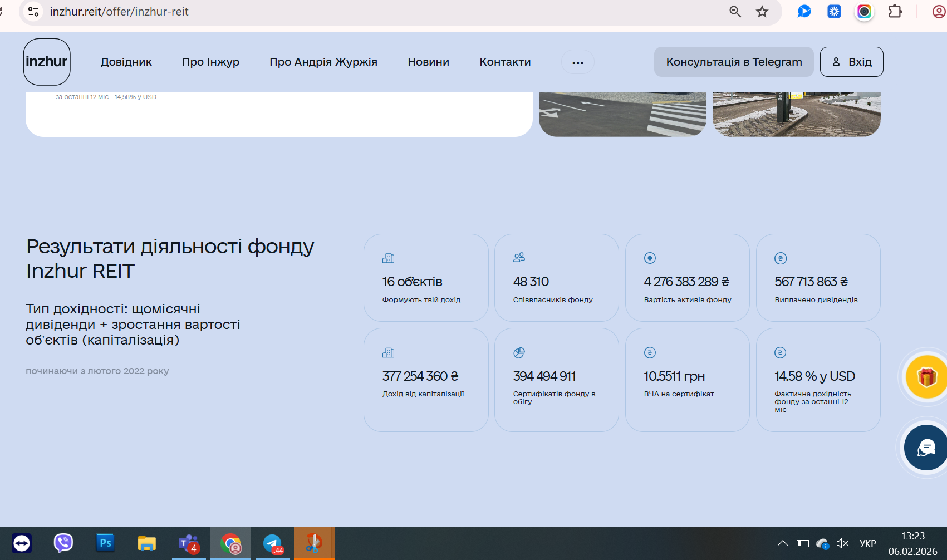Open the Chrome extensions puzzle icon
Image resolution: width=947 pixels, height=560 pixels.
[895, 11]
